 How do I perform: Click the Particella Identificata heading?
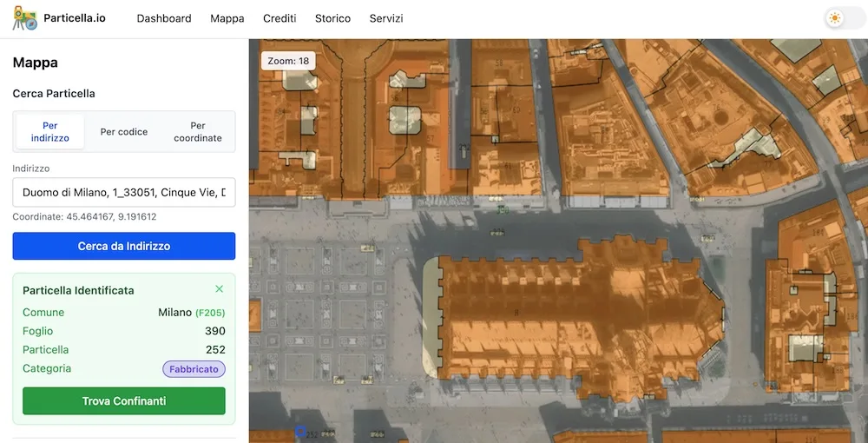(78, 290)
